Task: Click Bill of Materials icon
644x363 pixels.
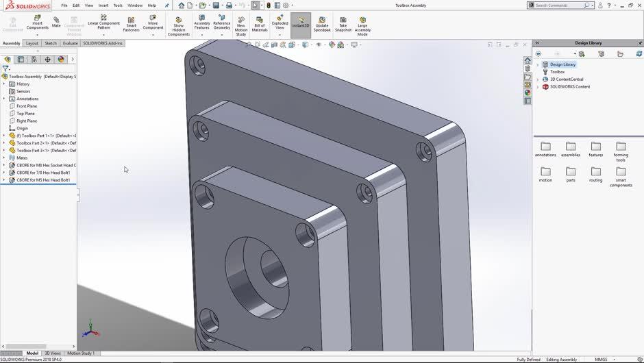Action: pos(260,25)
